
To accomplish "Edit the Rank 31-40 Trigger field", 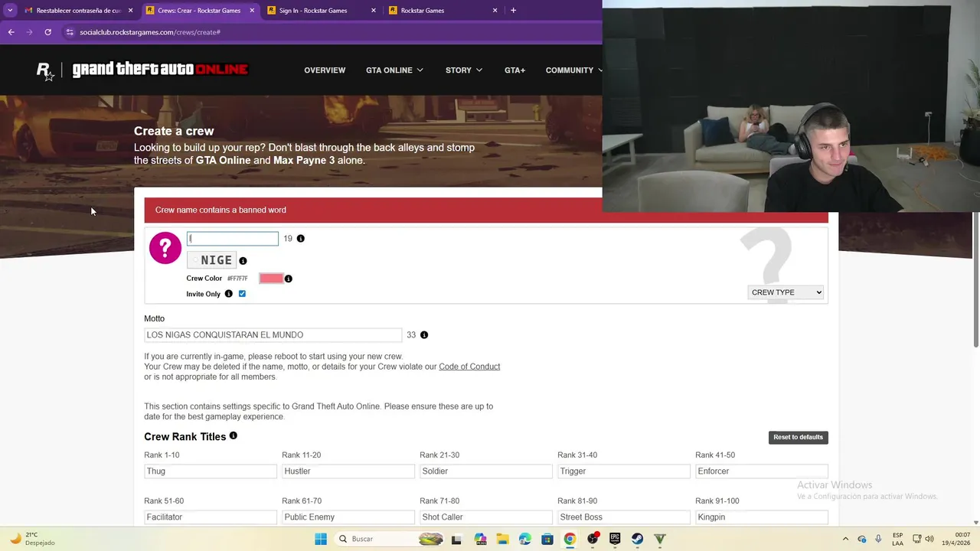I will [624, 471].
